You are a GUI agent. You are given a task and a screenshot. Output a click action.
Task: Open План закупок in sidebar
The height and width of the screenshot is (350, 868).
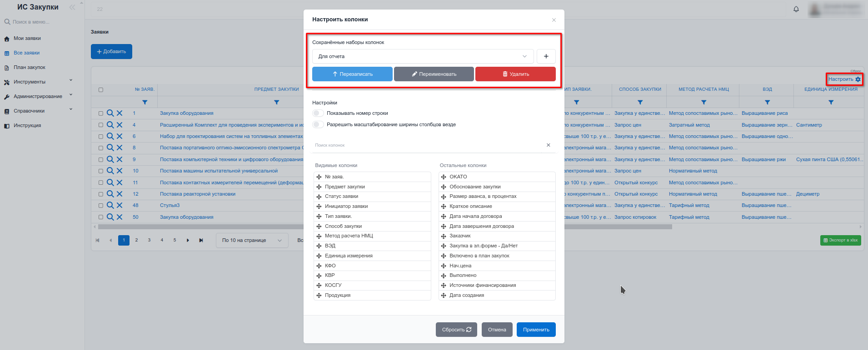coord(30,68)
